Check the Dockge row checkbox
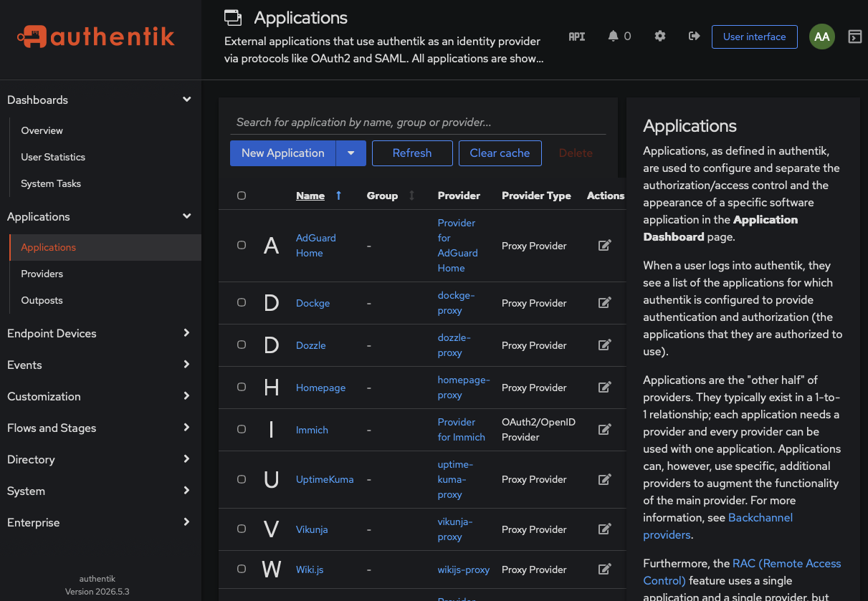This screenshot has height=601, width=868. 242,302
